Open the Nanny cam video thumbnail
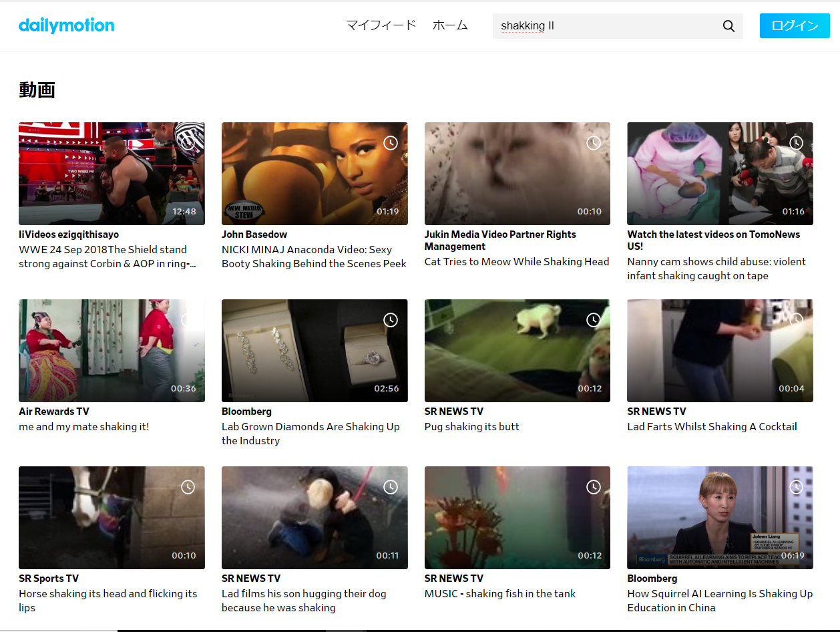The width and height of the screenshot is (840, 632). pyautogui.click(x=720, y=174)
